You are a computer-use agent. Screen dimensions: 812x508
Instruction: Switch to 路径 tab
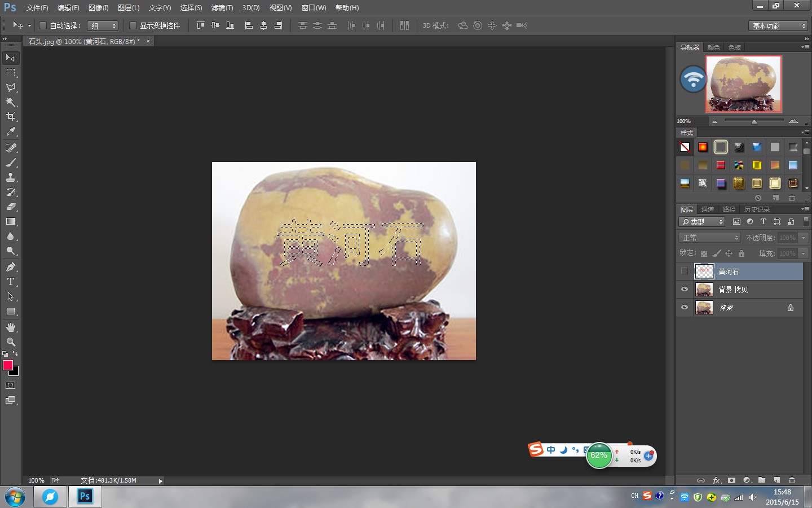[729, 209]
